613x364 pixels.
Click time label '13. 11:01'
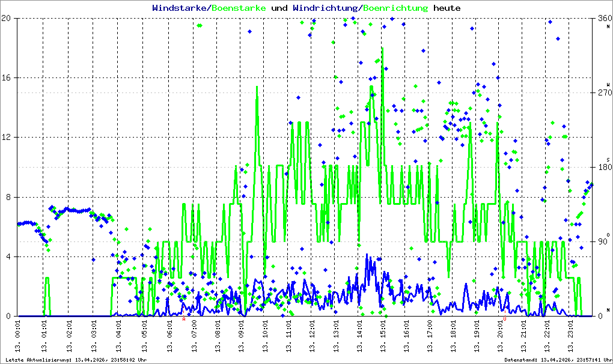288,336
